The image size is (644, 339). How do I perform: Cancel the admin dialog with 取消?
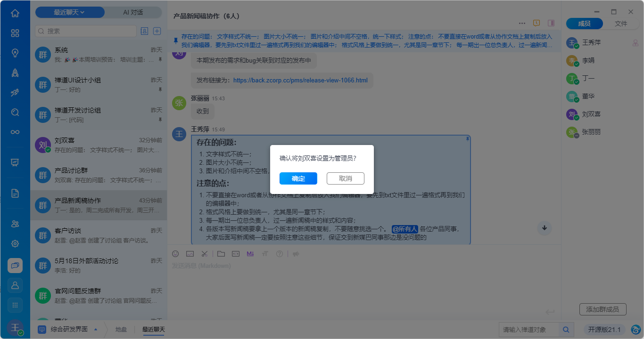coord(346,178)
